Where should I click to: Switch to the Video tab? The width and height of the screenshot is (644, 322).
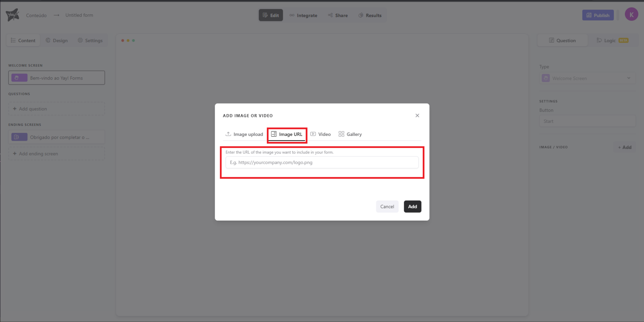point(321,134)
